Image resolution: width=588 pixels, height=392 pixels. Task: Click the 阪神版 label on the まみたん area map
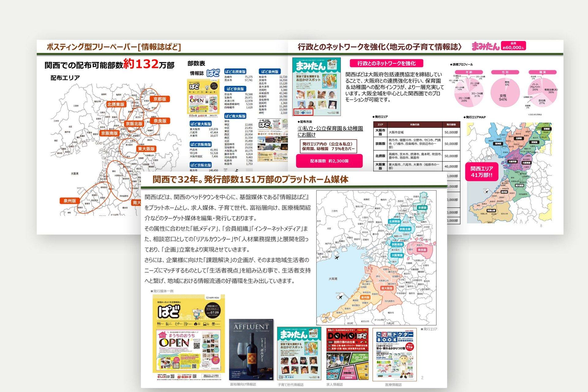(498, 143)
